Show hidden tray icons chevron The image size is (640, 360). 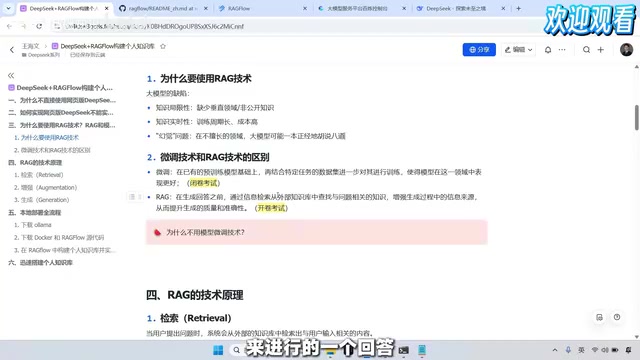pyautogui.click(x=555, y=350)
